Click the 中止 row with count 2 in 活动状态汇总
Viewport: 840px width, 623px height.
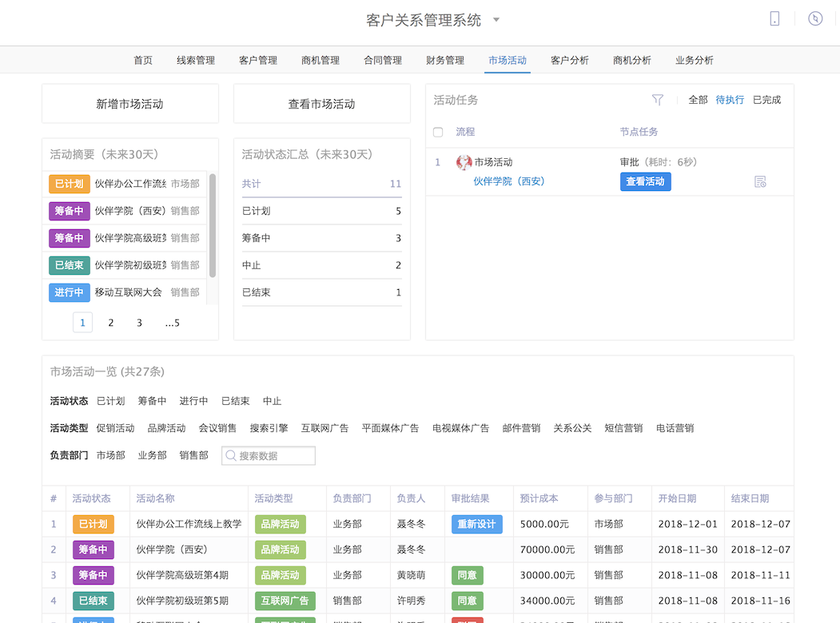(321, 265)
